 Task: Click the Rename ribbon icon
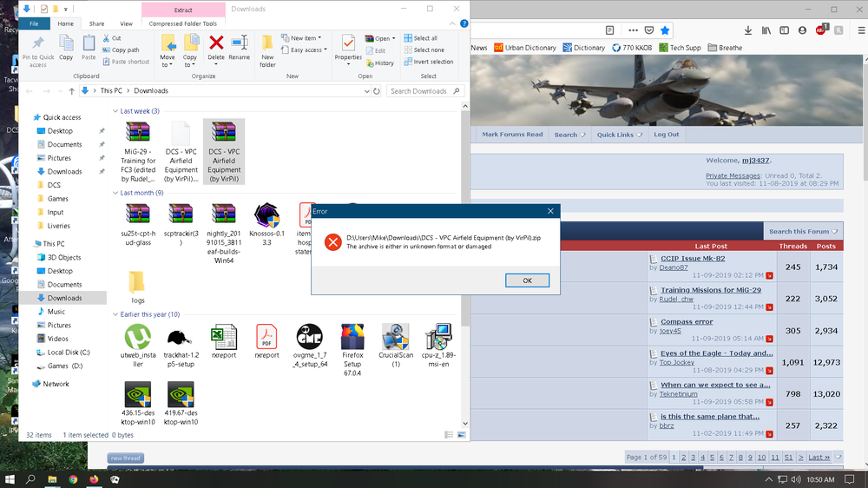pyautogui.click(x=240, y=48)
